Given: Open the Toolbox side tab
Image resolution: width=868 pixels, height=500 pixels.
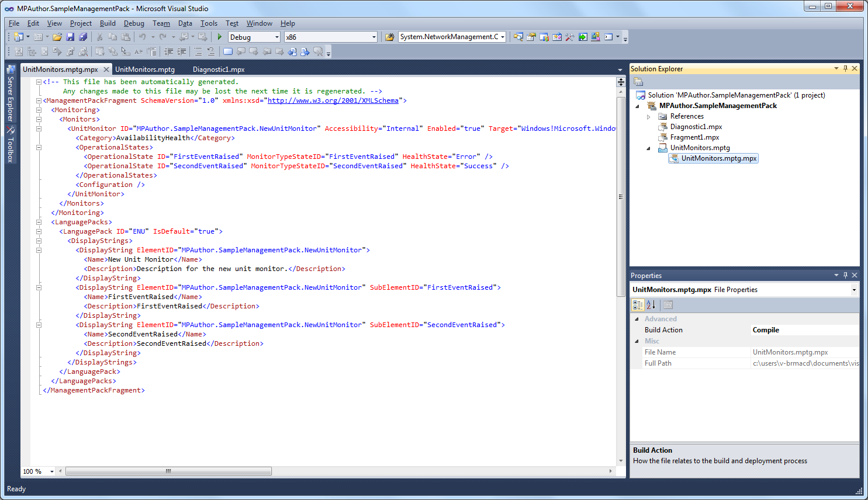Looking at the screenshot, I should point(11,144).
